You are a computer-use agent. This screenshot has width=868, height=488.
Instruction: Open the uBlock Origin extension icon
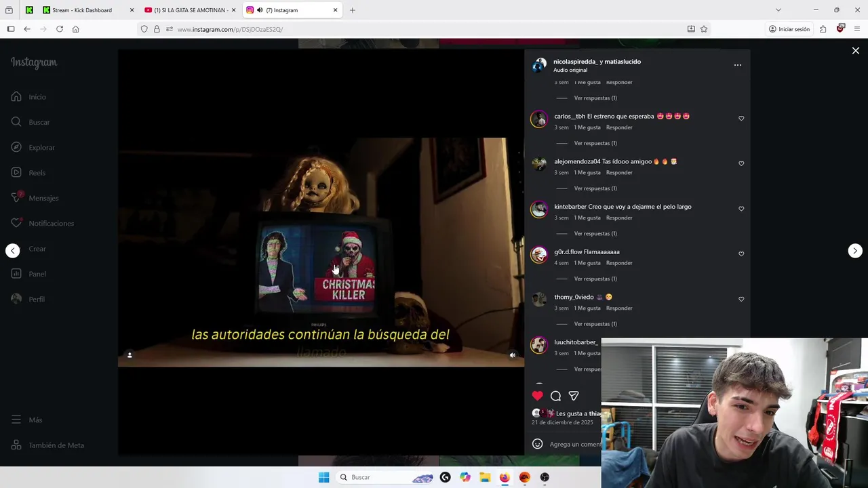point(840,29)
